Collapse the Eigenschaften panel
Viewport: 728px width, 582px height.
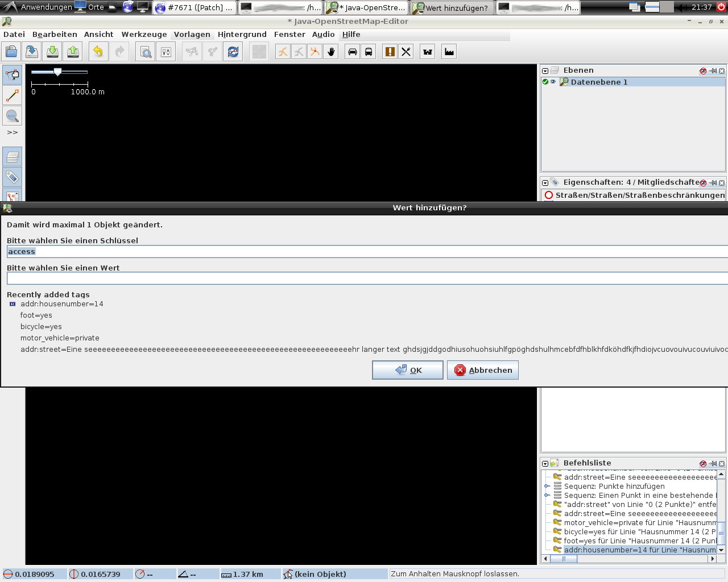[x=545, y=183]
